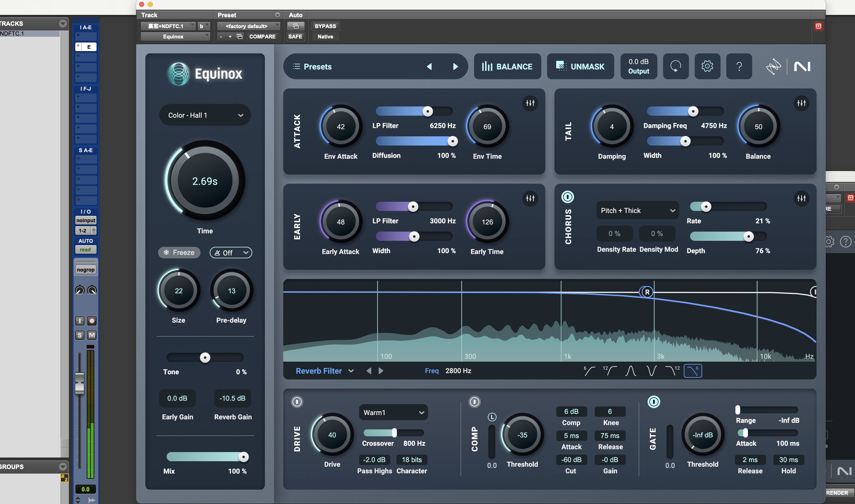Open the ducking Off dropdown
Image resolution: width=855 pixels, height=504 pixels.
coord(231,252)
